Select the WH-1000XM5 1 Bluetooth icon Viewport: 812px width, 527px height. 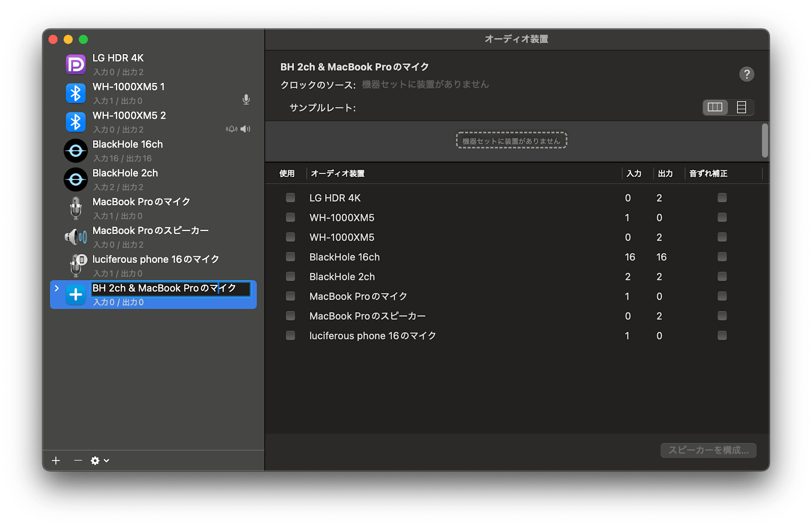76,93
